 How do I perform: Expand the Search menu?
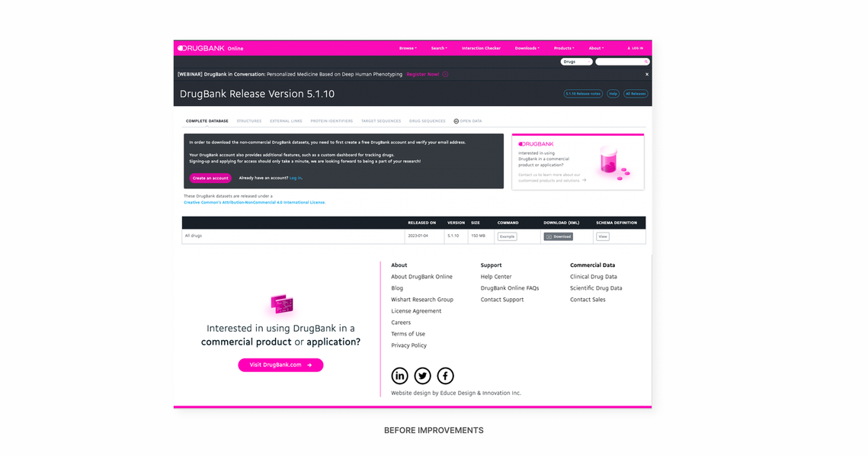tap(439, 48)
